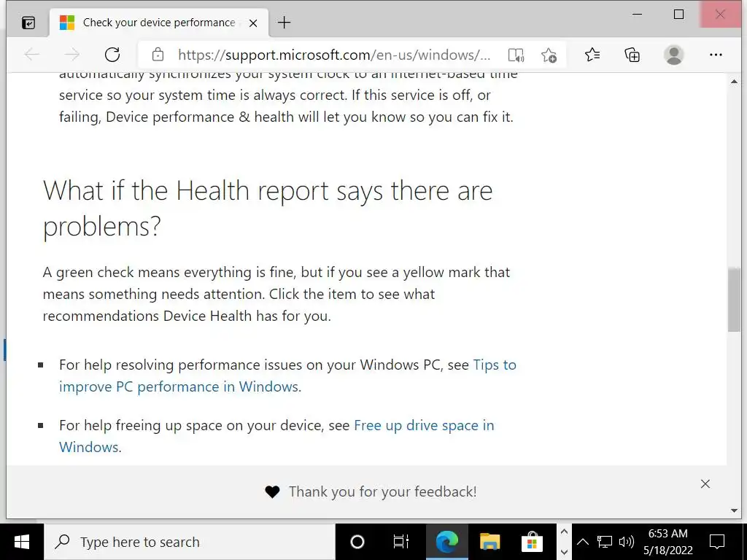The height and width of the screenshot is (560, 747).
Task: Maximize the Edge window
Action: tap(679, 15)
